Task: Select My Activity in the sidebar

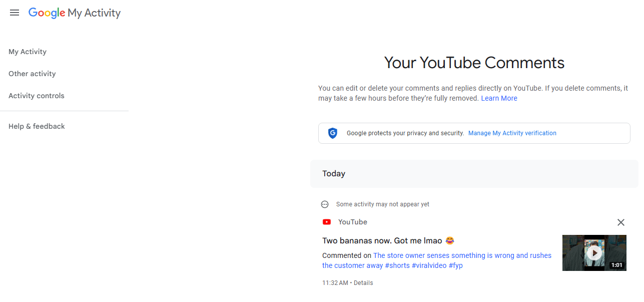Action: (x=28, y=52)
